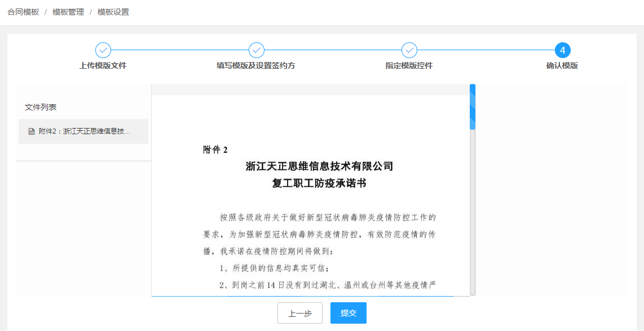Viewport: 644px width, 331px height.
Task: Open the 附件2：浙江天正思维信息技… file entry
Action: [85, 131]
